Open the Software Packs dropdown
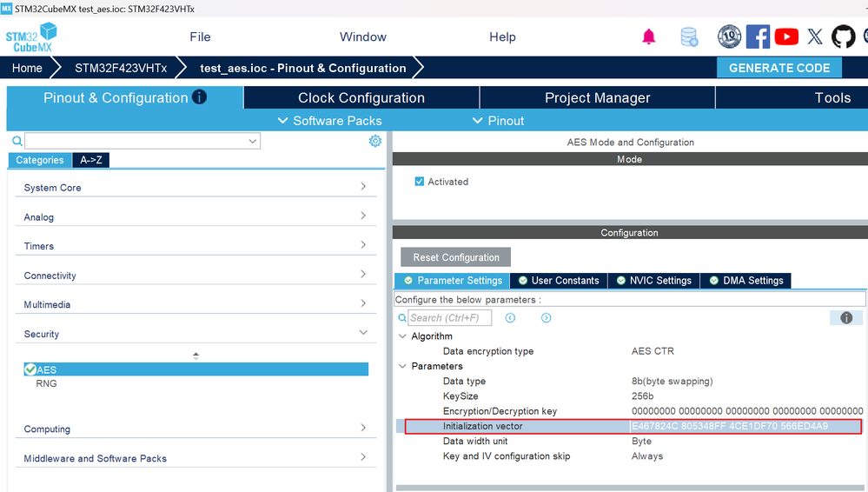 click(x=329, y=121)
